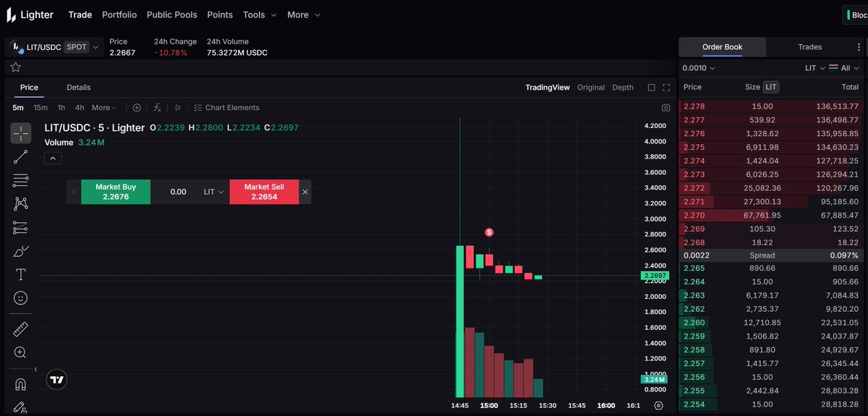The height and width of the screenshot is (416, 868).
Task: Click Market Sell at 2.2654
Action: [264, 192]
